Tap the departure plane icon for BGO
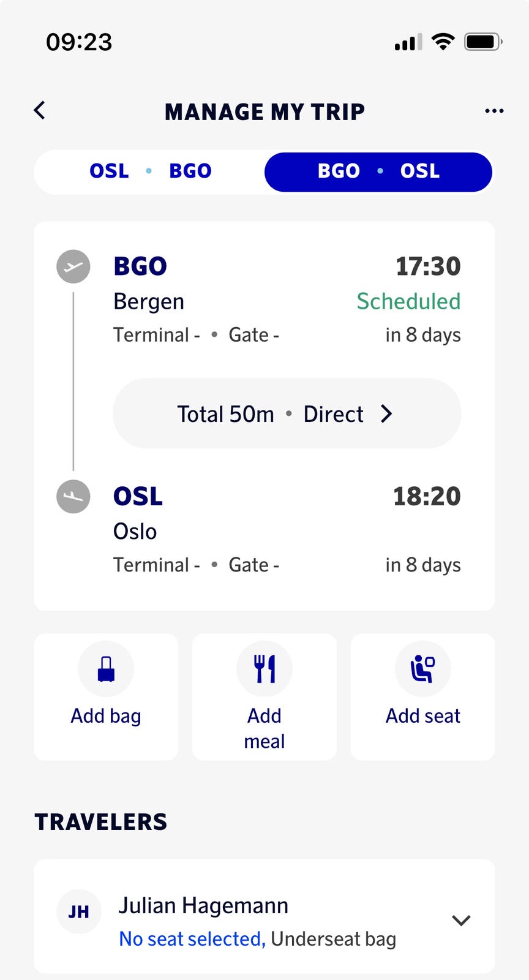This screenshot has height=980, width=529. tap(73, 266)
